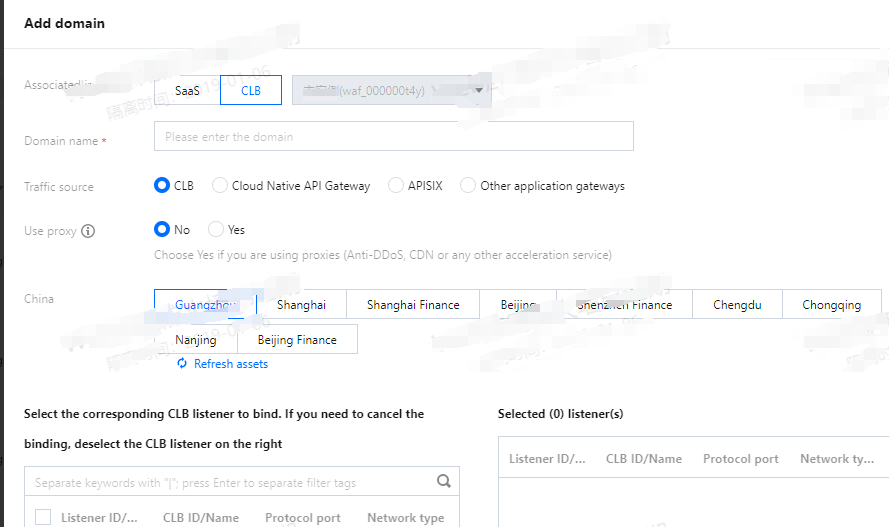Image resolution: width=889 pixels, height=527 pixels.
Task: Open the WAF instance dropdown
Action: [391, 91]
